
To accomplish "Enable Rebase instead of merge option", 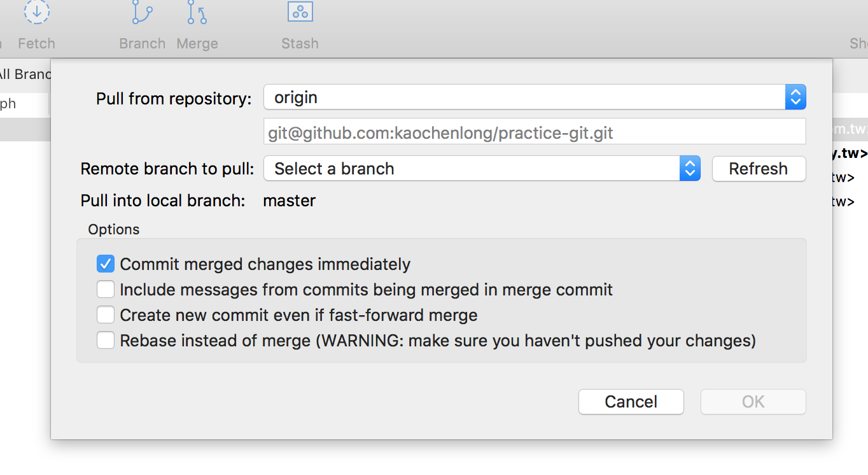I will click(106, 341).
